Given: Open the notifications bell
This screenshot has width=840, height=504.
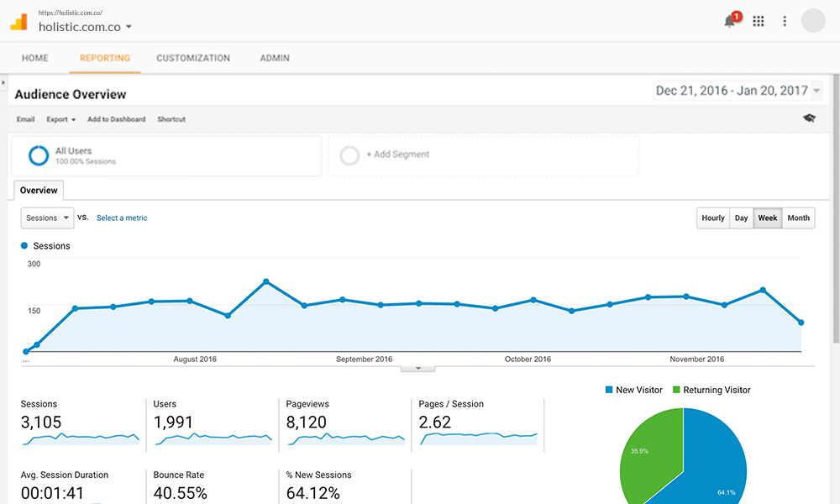Looking at the screenshot, I should (x=729, y=22).
